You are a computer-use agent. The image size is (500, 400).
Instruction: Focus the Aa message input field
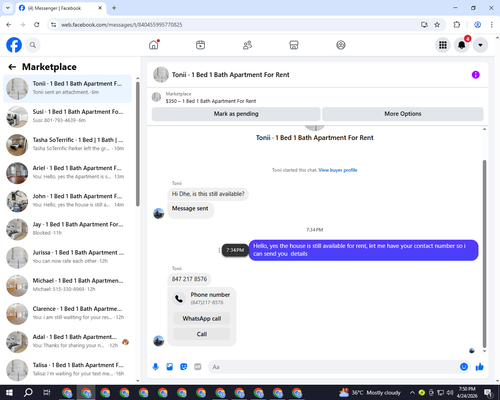click(333, 367)
